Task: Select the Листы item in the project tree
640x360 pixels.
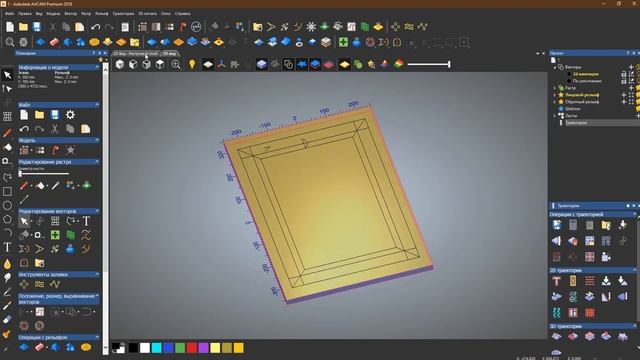Action: pyautogui.click(x=571, y=116)
